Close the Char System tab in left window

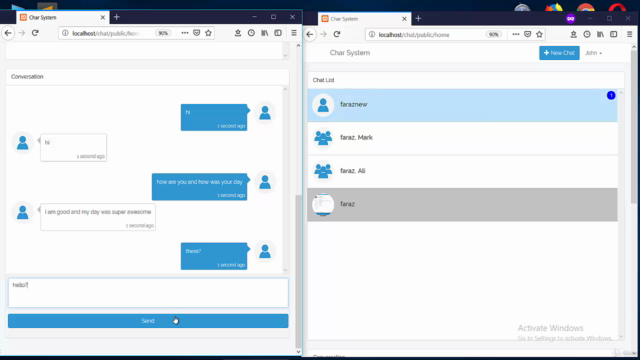tap(102, 18)
